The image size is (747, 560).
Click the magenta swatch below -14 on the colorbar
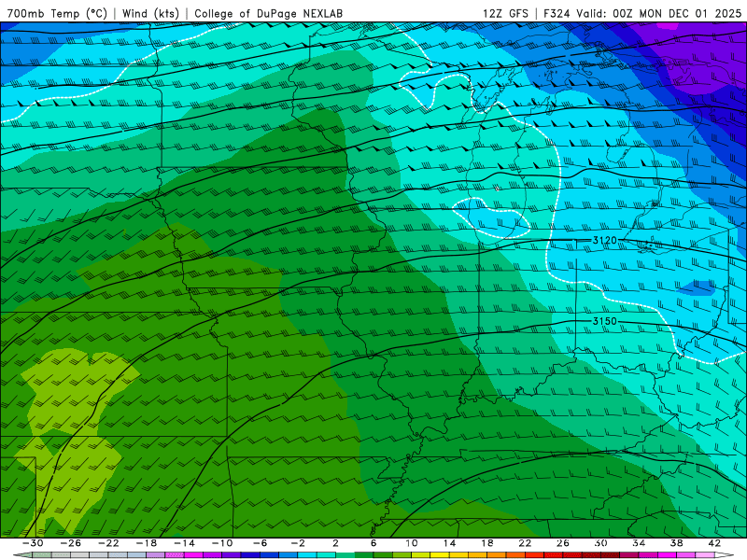pos(193,554)
